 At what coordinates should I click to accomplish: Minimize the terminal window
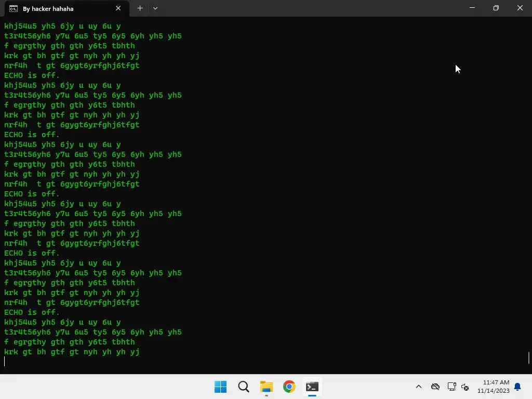click(x=472, y=8)
